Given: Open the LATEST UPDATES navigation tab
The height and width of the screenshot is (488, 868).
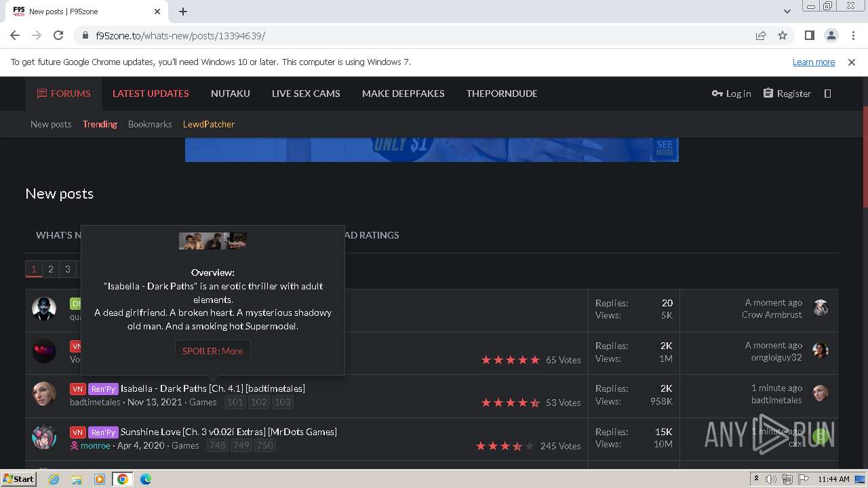Looking at the screenshot, I should click(x=151, y=94).
